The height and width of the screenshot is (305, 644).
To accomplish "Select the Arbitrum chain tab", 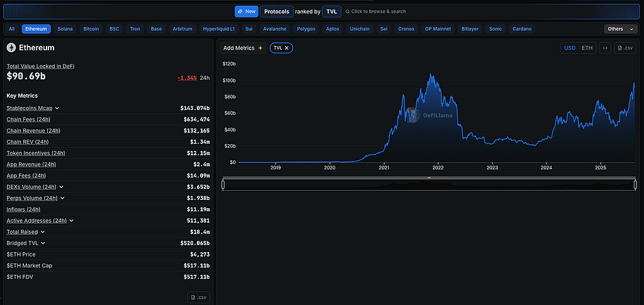I will (x=182, y=29).
